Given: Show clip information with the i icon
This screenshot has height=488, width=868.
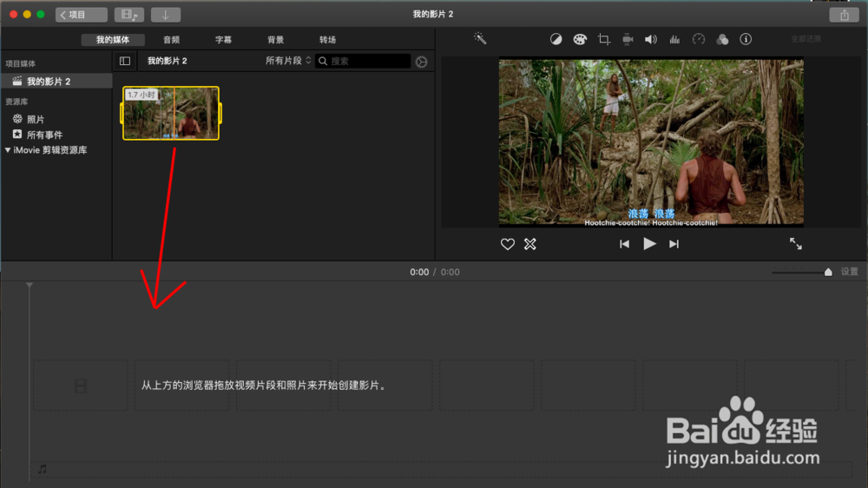Looking at the screenshot, I should pyautogui.click(x=746, y=39).
